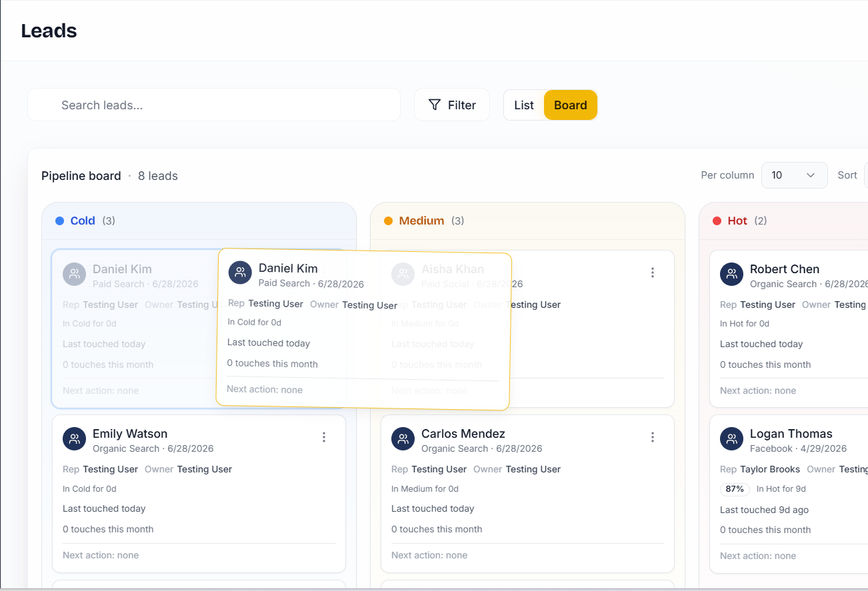The width and height of the screenshot is (868, 591).
Task: Click the '8 leads' count text
Action: click(158, 176)
